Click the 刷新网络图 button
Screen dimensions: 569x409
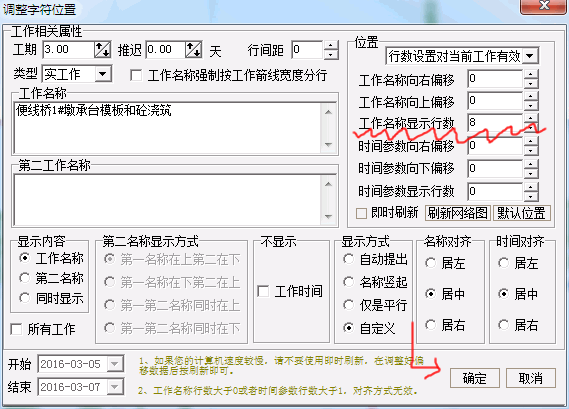point(458,213)
